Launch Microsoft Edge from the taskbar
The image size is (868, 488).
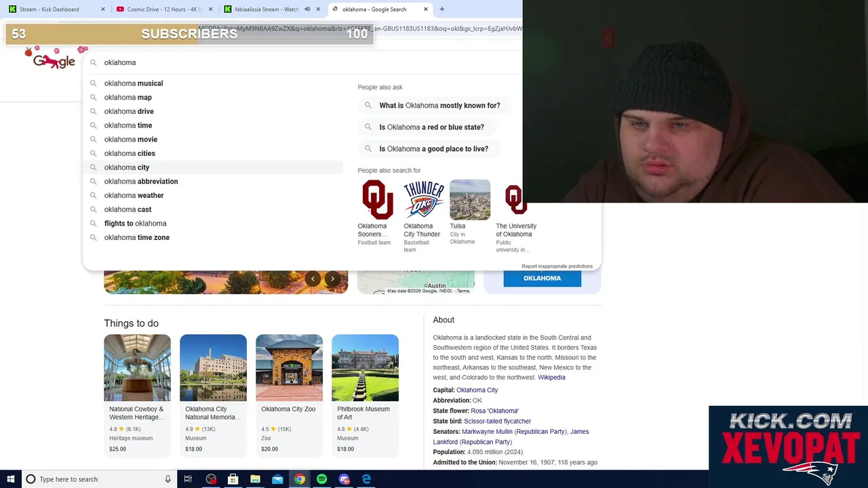click(x=366, y=479)
